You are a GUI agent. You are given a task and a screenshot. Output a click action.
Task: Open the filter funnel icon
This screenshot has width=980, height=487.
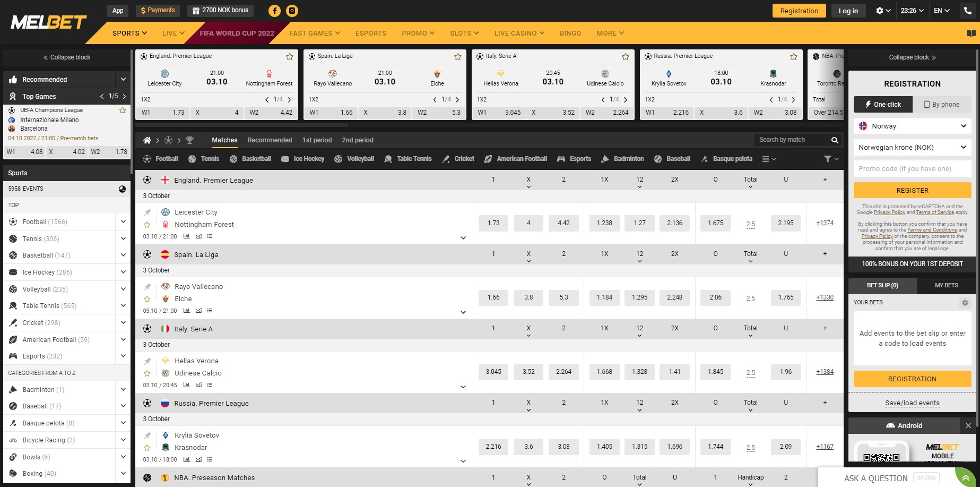(x=831, y=159)
